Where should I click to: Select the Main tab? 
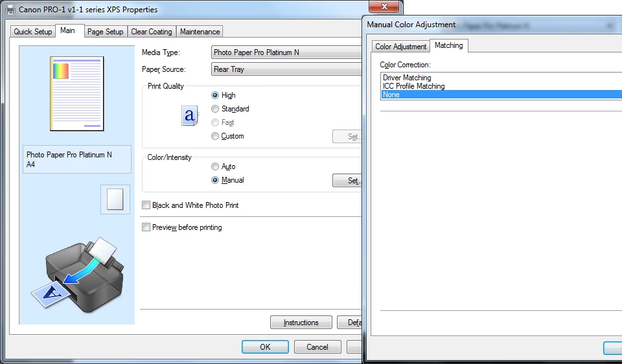(x=67, y=30)
